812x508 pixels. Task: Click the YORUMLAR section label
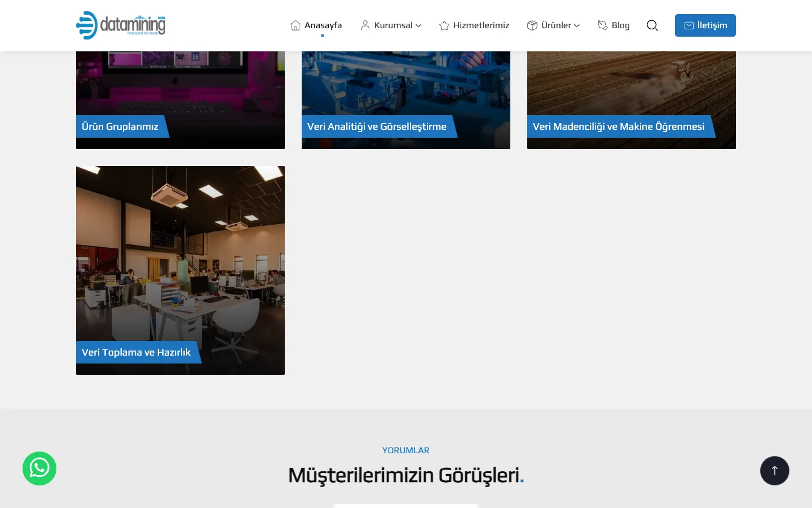point(406,450)
